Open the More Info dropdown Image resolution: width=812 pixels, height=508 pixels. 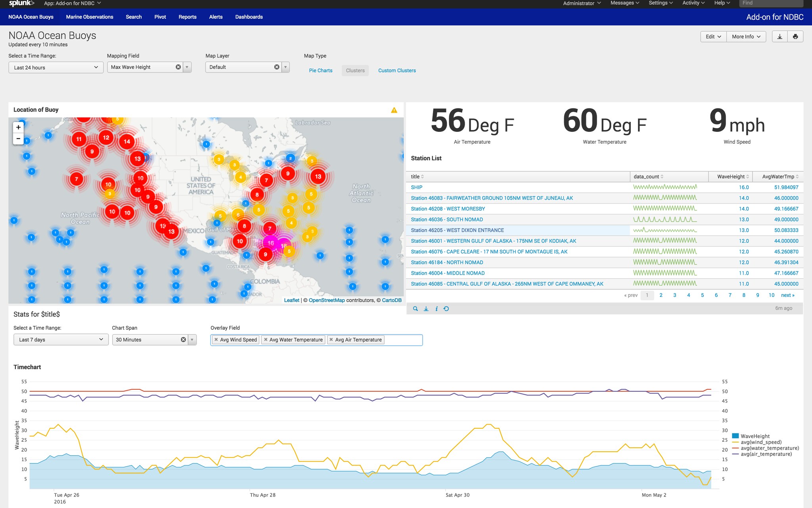coord(746,37)
